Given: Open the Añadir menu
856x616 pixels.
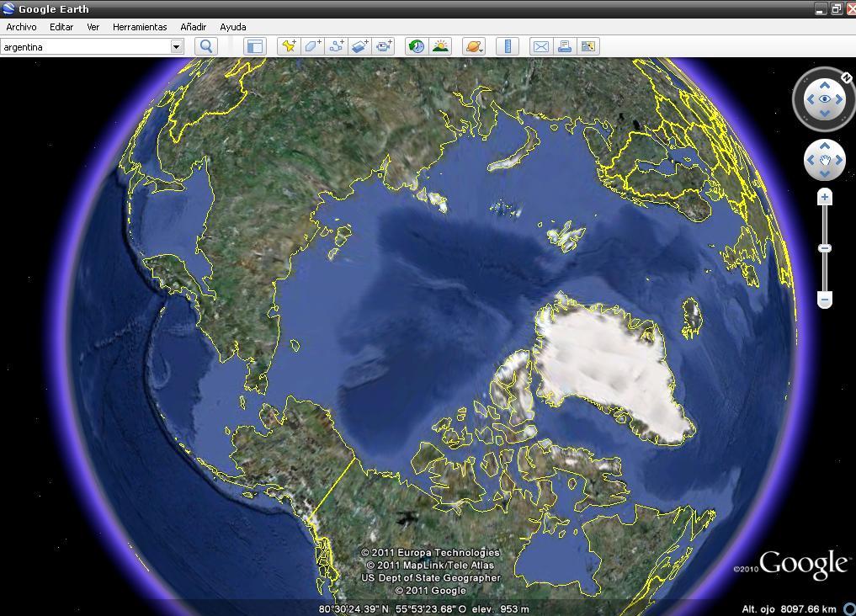Looking at the screenshot, I should point(194,27).
